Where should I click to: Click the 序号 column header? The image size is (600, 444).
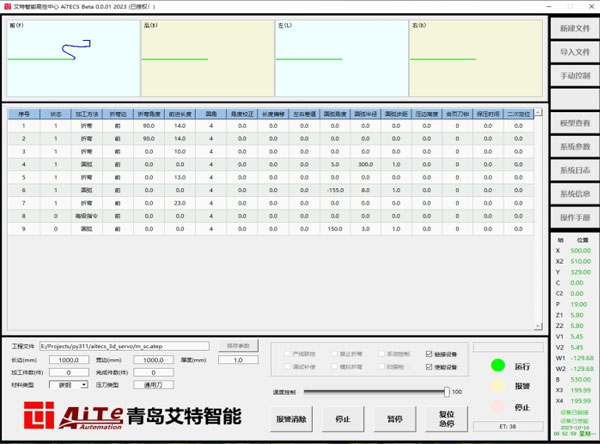25,114
